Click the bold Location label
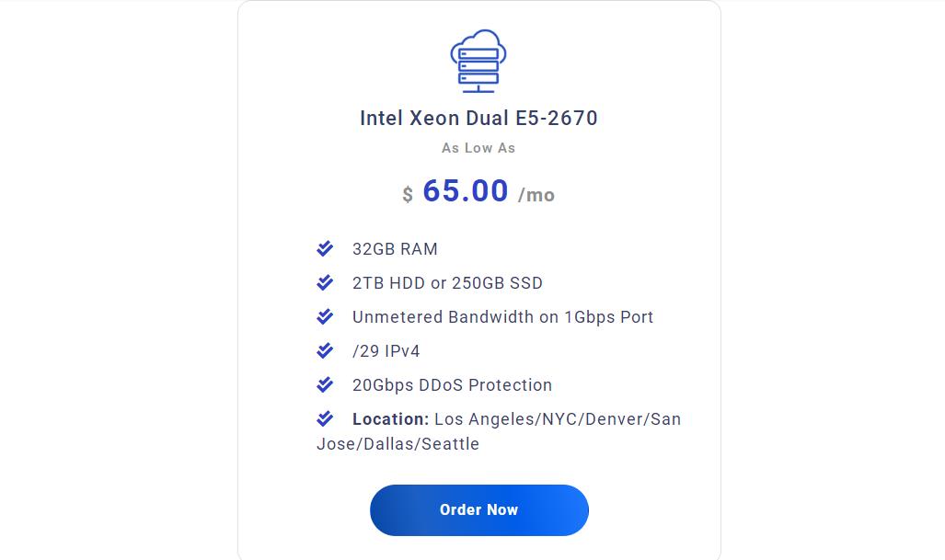Screen dimensions: 945x560 [390, 419]
